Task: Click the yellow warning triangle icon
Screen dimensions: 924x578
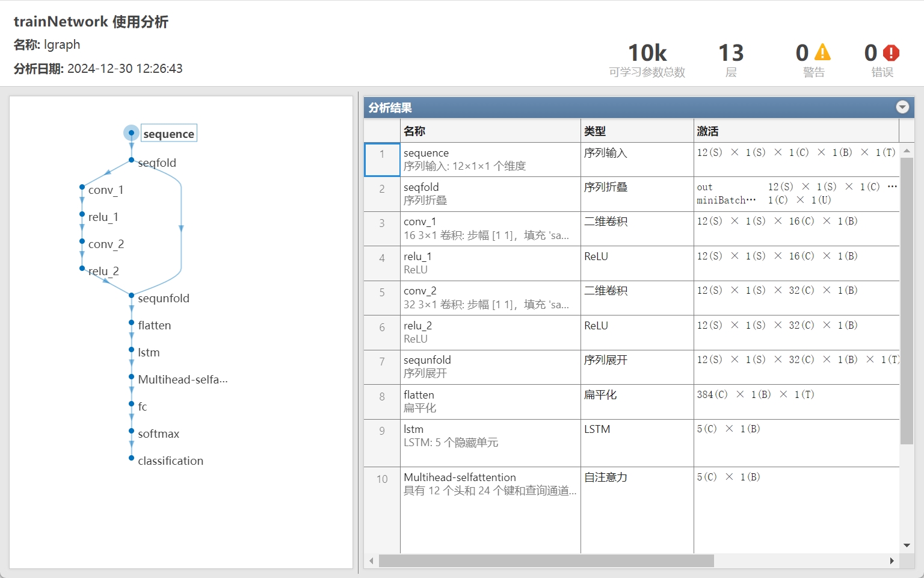Action: [x=822, y=53]
